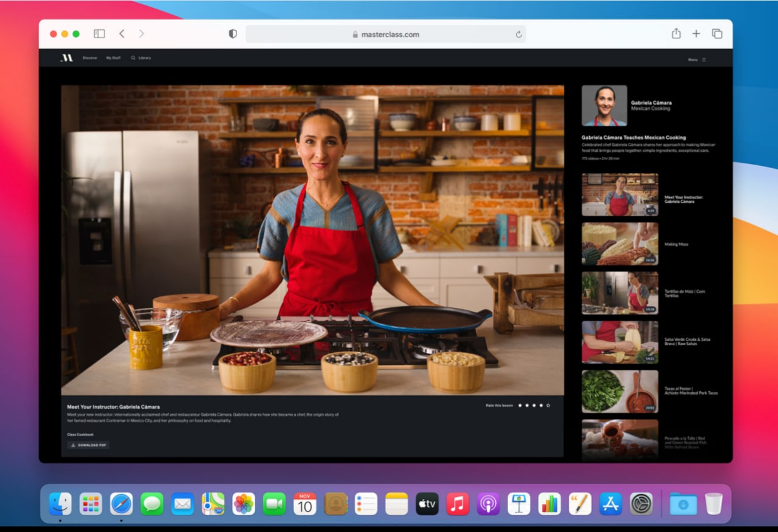
Task: Open Podcasts from the Dock
Action: tap(488, 503)
